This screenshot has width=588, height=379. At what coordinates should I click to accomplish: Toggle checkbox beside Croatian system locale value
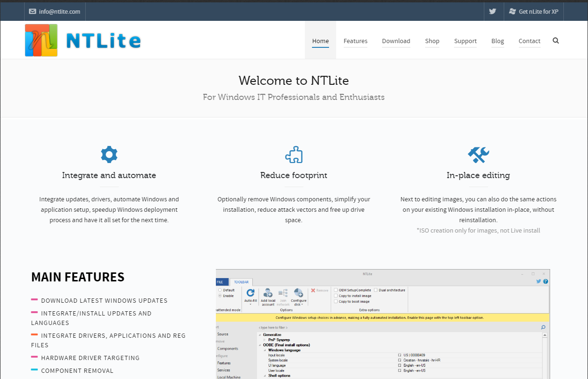tap(400, 360)
